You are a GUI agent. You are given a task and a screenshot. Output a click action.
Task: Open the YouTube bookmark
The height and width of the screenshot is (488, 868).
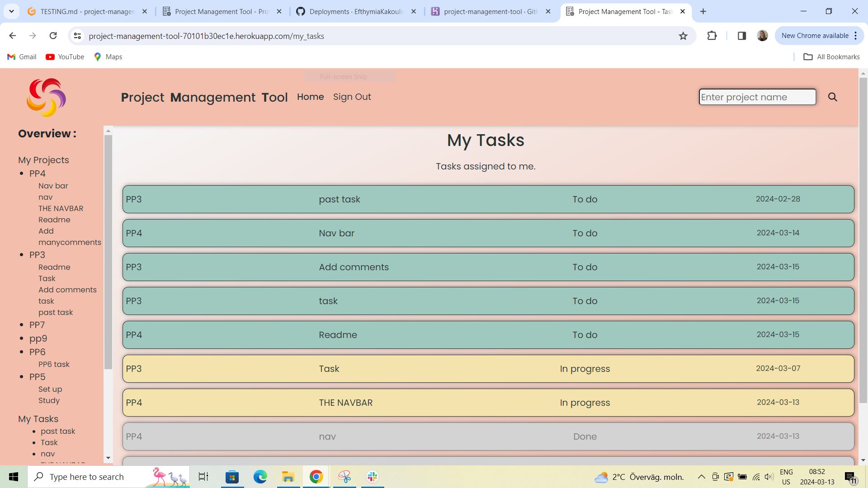(x=65, y=56)
